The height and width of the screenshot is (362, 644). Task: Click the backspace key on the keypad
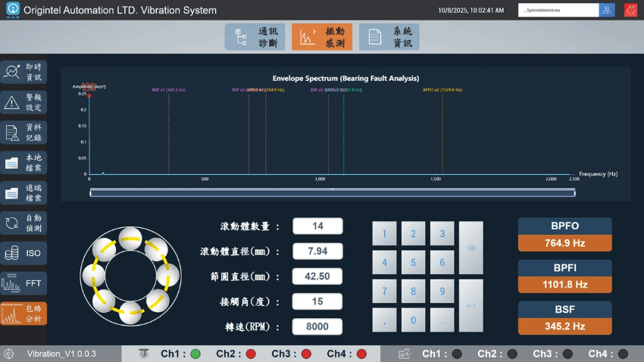(x=471, y=248)
